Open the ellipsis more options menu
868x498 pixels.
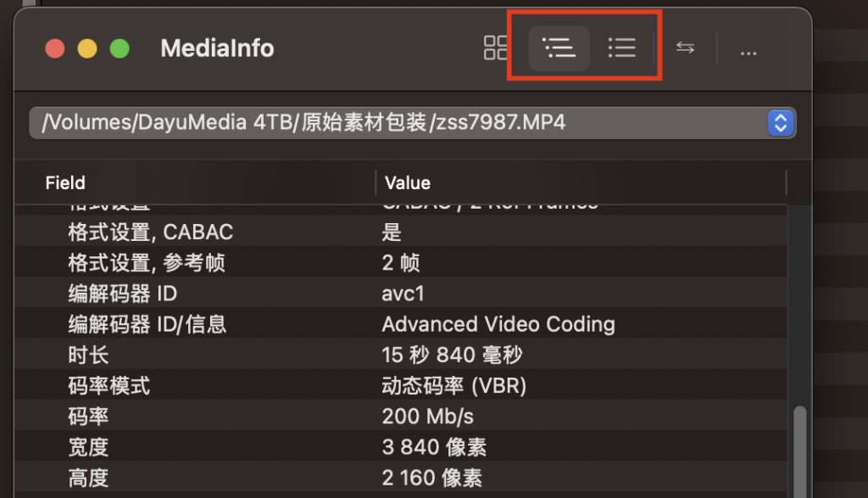(748, 50)
